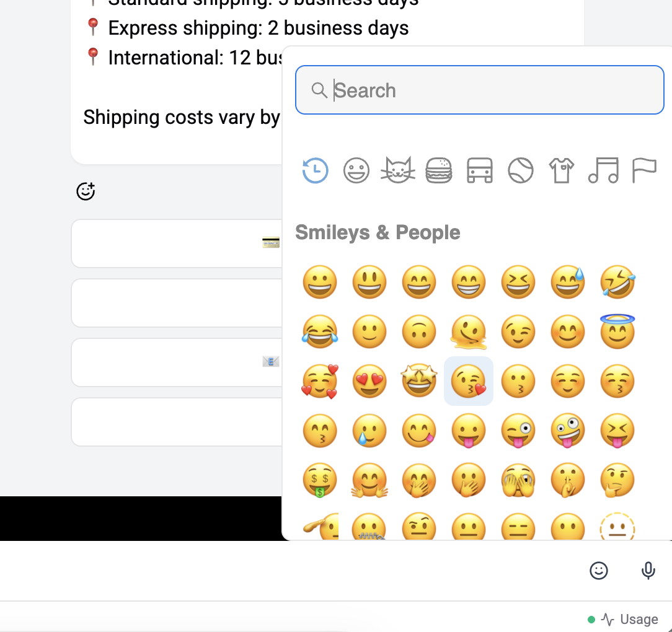This screenshot has height=632, width=672.
Task: Choose the money-mouth face emoji
Action: pyautogui.click(x=320, y=480)
